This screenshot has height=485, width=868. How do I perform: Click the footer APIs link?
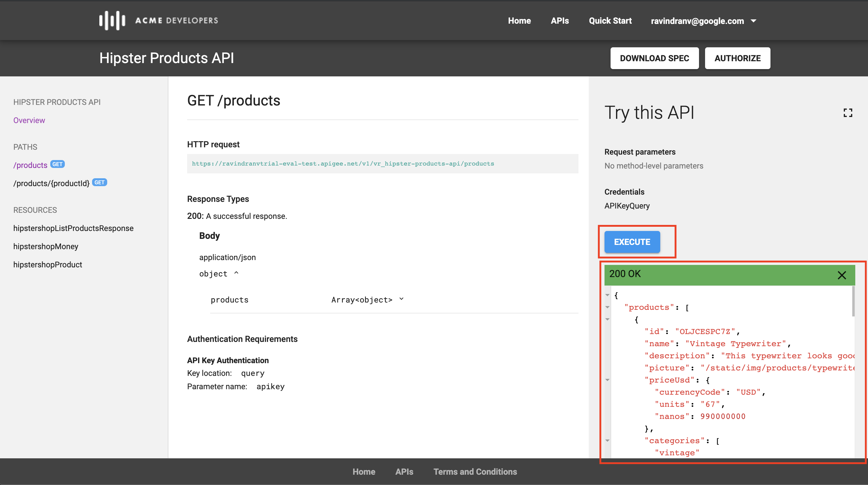[404, 472]
